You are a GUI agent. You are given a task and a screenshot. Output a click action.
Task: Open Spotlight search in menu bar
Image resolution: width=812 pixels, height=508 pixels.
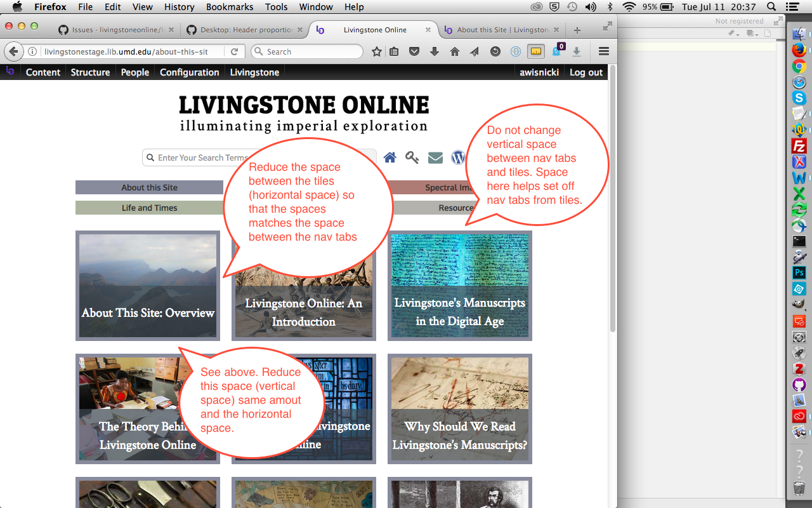771,7
